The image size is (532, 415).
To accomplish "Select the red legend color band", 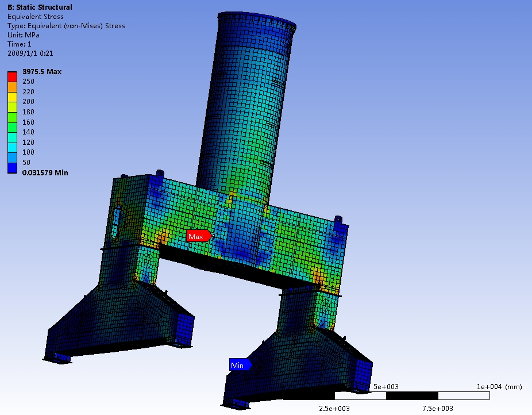I will [12, 76].
